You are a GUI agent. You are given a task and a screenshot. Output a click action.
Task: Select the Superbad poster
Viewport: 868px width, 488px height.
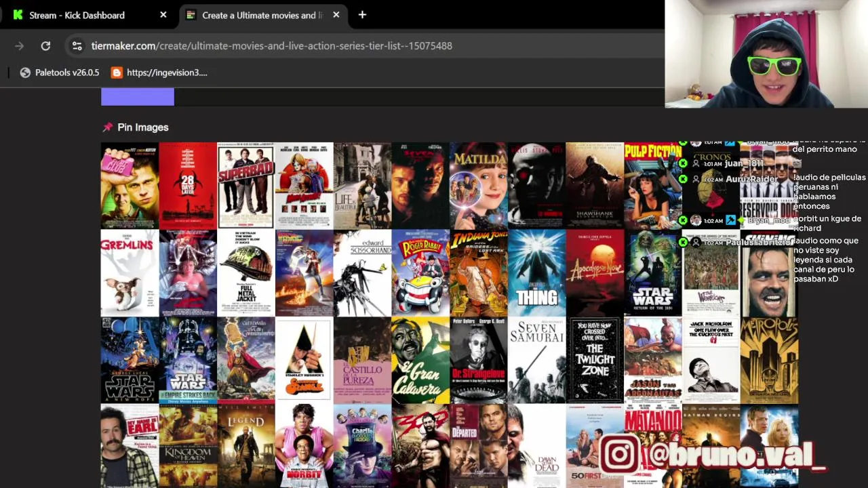(x=246, y=186)
